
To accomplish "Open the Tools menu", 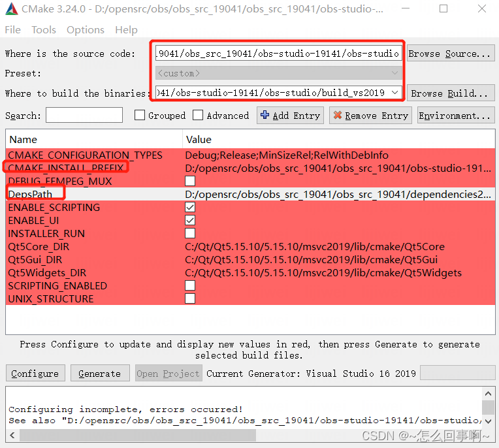I will pyautogui.click(x=44, y=30).
